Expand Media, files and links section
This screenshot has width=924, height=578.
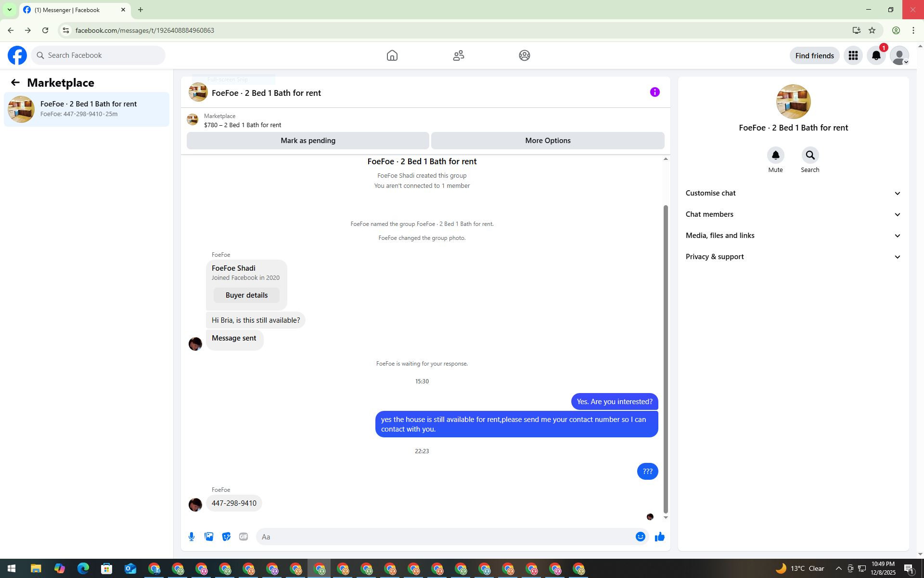[x=793, y=236]
